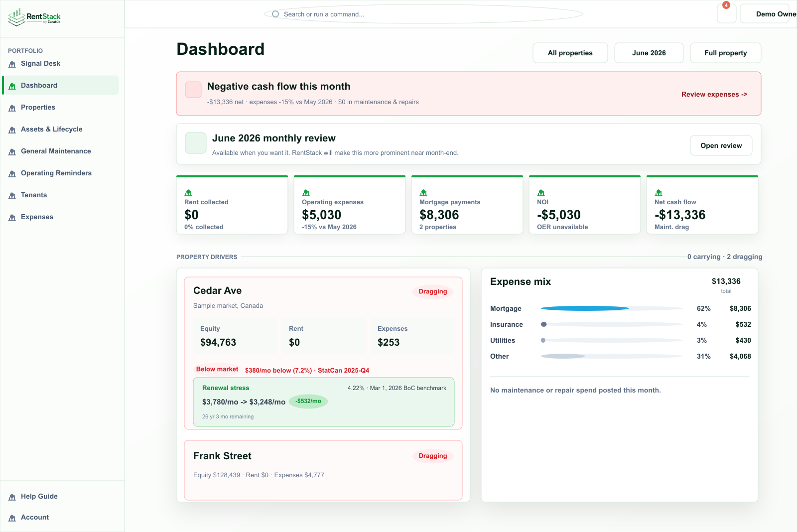797x532 pixels.
Task: Click the Cedar Ave Equity $94,763 tile
Action: (235, 336)
